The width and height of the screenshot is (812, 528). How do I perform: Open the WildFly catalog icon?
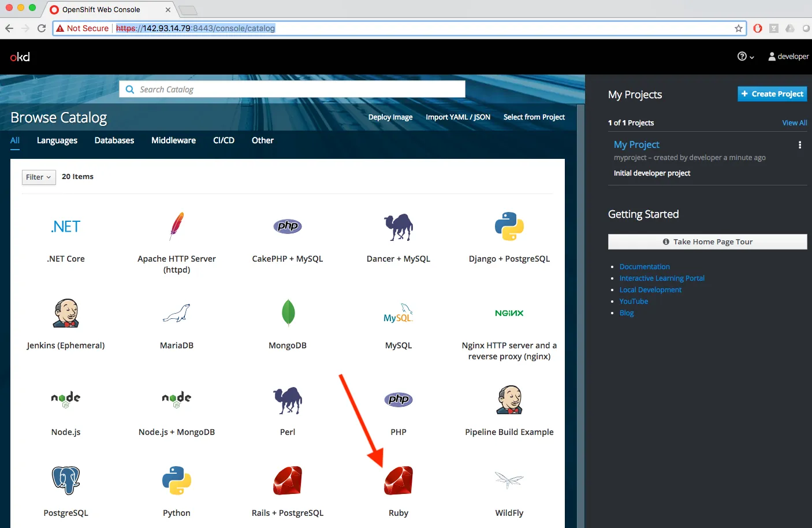point(509,481)
